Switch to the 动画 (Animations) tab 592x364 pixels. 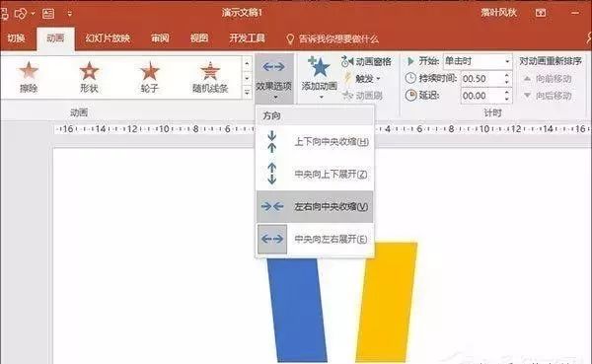(55, 38)
